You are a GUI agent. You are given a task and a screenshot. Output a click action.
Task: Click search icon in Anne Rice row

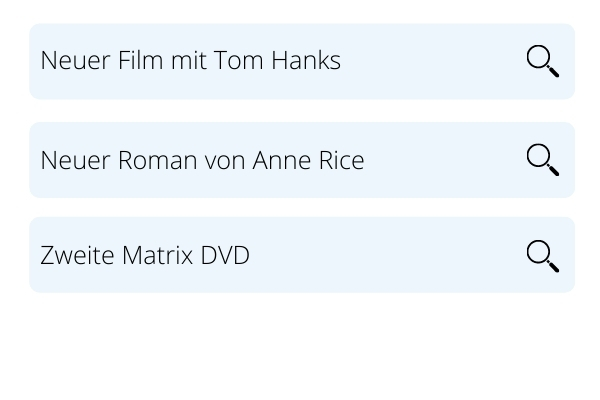click(542, 160)
